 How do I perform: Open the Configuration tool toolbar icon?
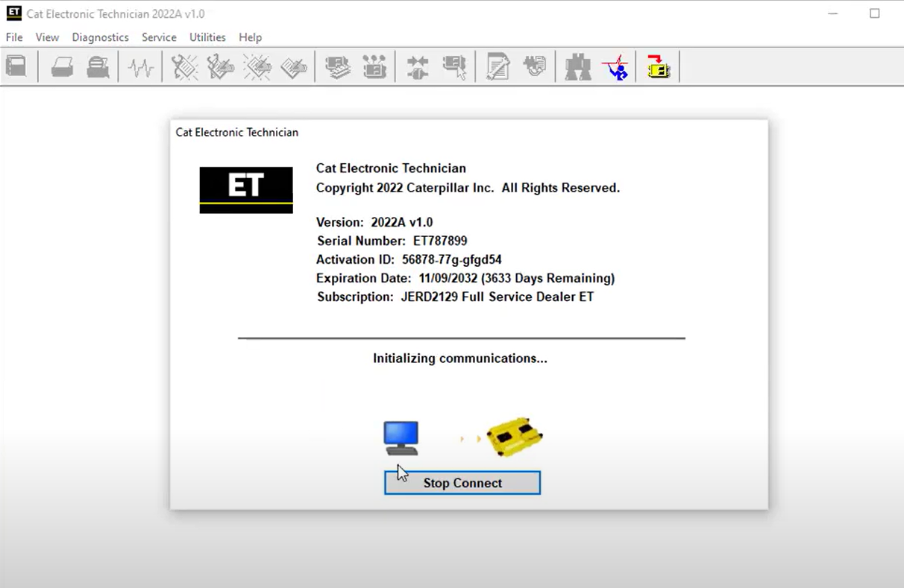click(x=374, y=67)
